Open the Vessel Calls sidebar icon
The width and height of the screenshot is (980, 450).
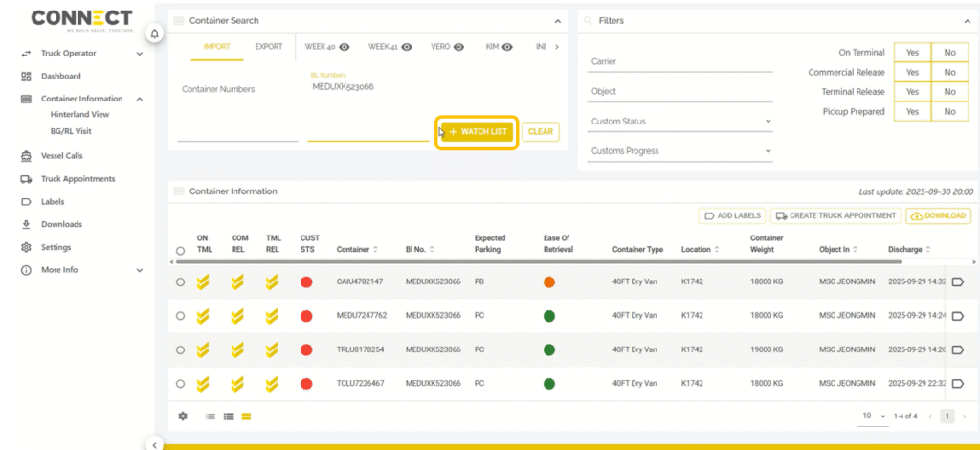pyautogui.click(x=26, y=156)
